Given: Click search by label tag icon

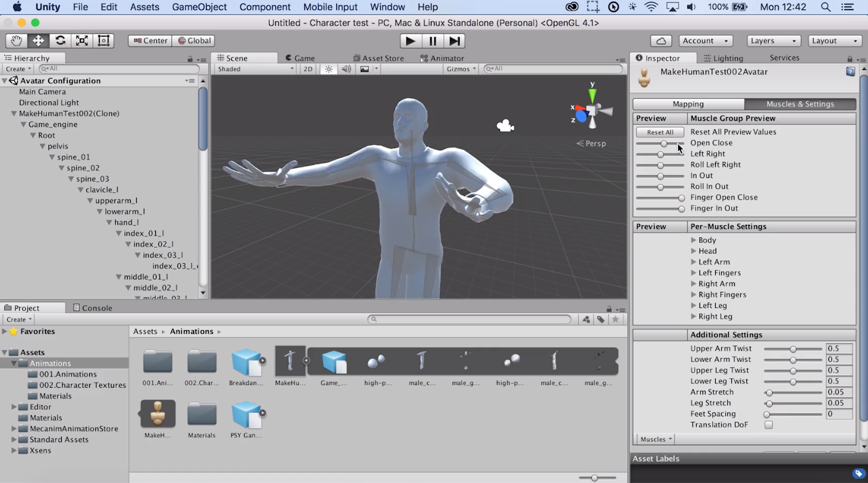Looking at the screenshot, I should [x=601, y=319].
